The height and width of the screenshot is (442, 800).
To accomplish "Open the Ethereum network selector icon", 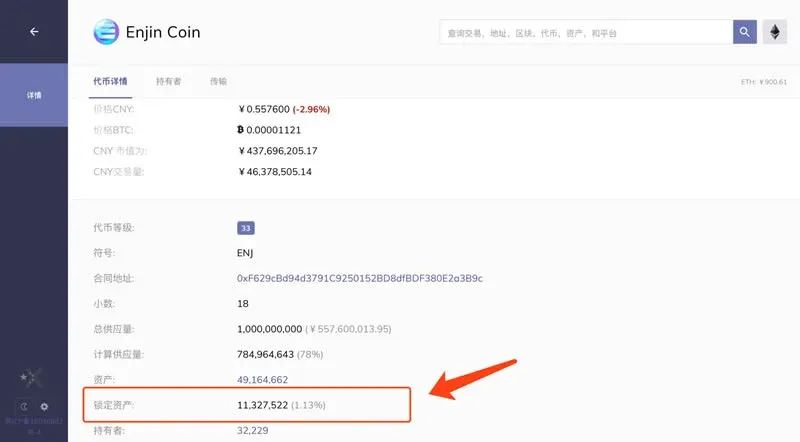I will click(x=774, y=32).
